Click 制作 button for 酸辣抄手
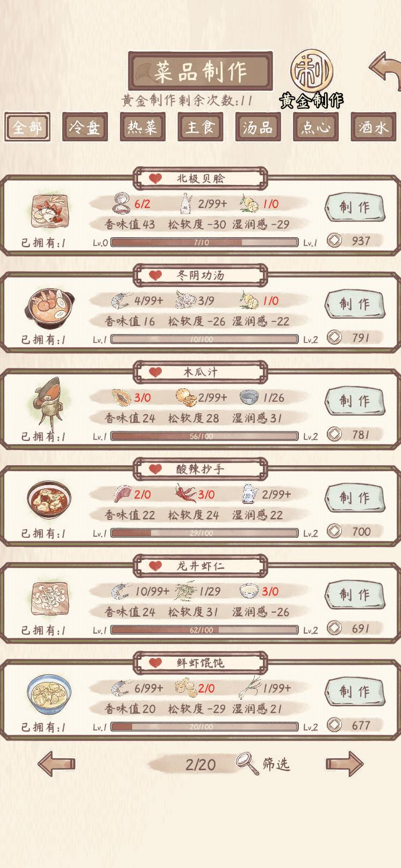 [x=355, y=497]
